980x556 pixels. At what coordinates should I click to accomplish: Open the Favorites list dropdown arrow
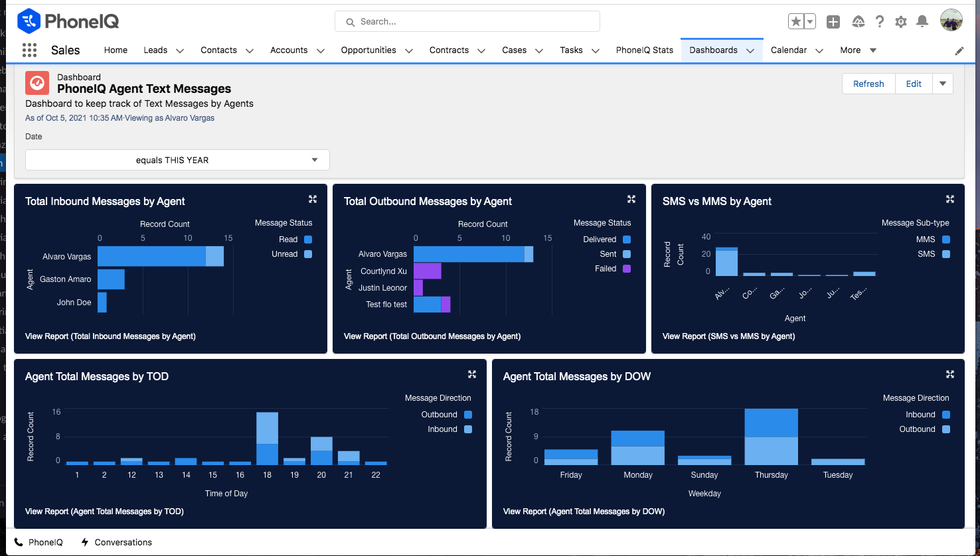[x=810, y=22]
